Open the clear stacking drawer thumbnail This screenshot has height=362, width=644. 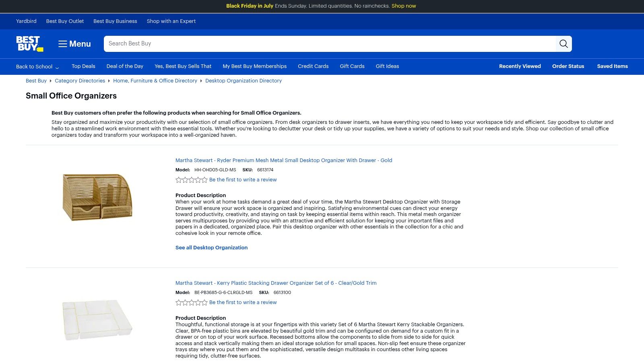(x=97, y=320)
